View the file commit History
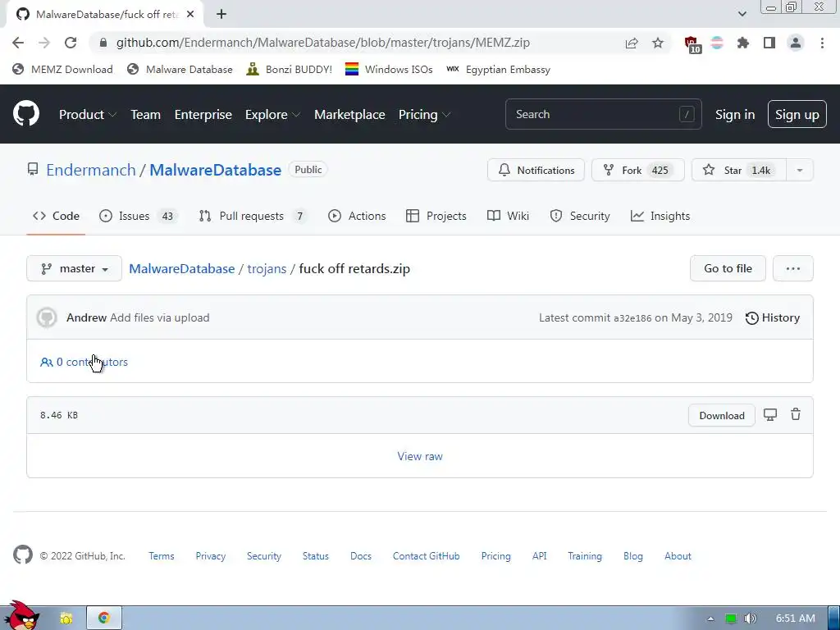The image size is (840, 630). 773,317
